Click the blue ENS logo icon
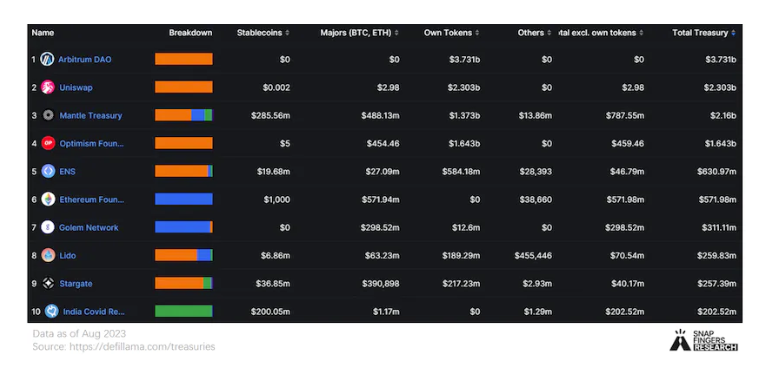The image size is (771, 378). click(x=48, y=172)
